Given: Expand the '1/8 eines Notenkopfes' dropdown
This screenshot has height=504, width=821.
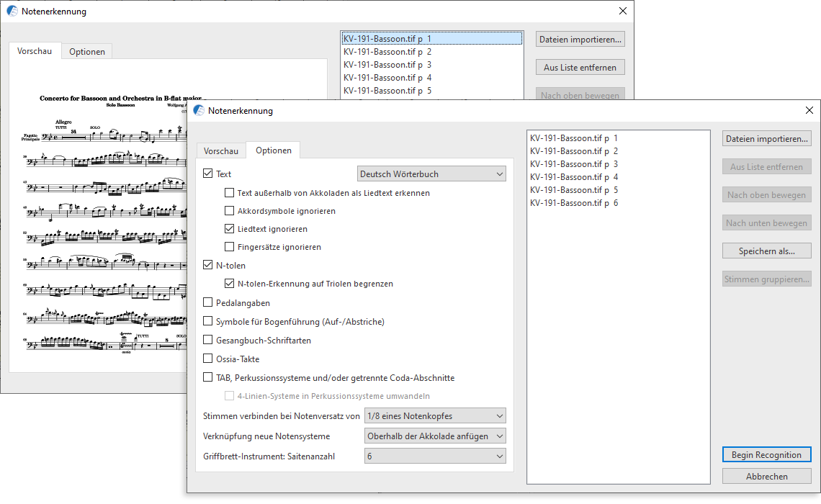Looking at the screenshot, I should [x=435, y=415].
